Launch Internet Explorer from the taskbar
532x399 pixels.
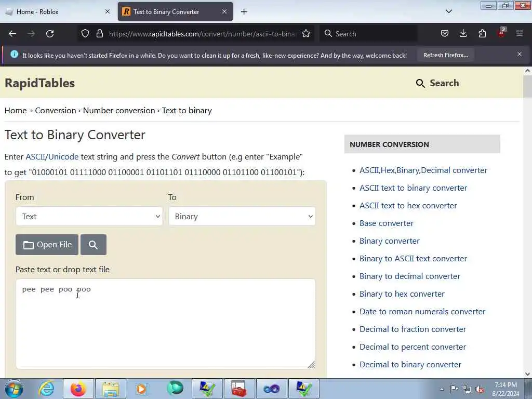(x=46, y=389)
